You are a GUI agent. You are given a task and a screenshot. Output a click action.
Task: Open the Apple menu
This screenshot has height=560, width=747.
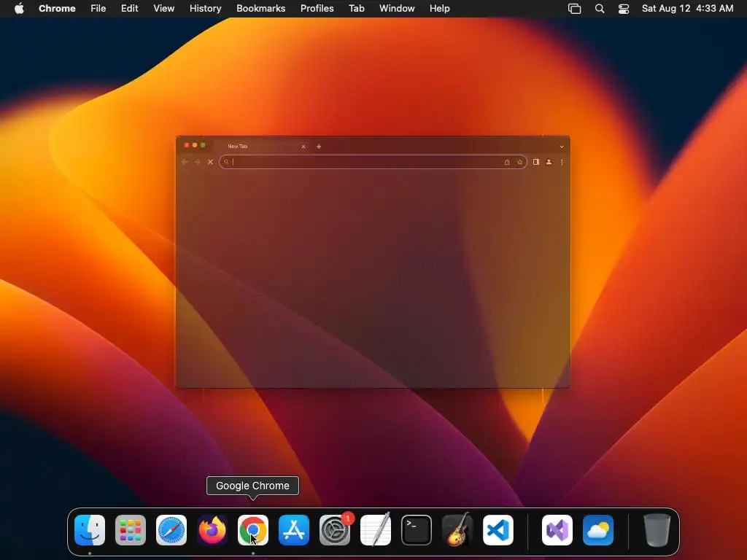(x=19, y=8)
